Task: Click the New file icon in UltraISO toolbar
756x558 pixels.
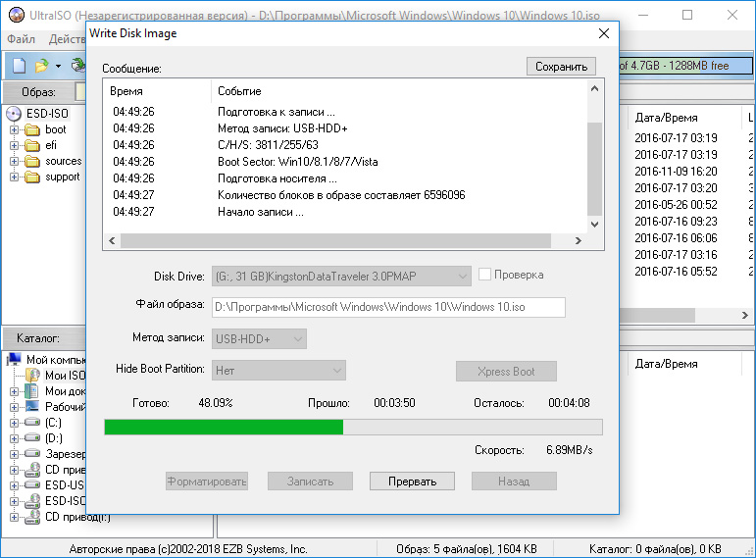Action: (x=20, y=66)
